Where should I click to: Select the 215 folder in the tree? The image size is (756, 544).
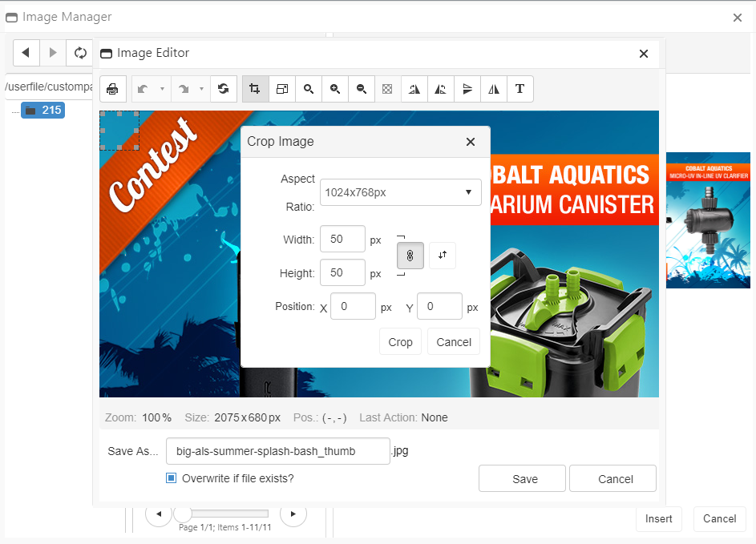(43, 111)
